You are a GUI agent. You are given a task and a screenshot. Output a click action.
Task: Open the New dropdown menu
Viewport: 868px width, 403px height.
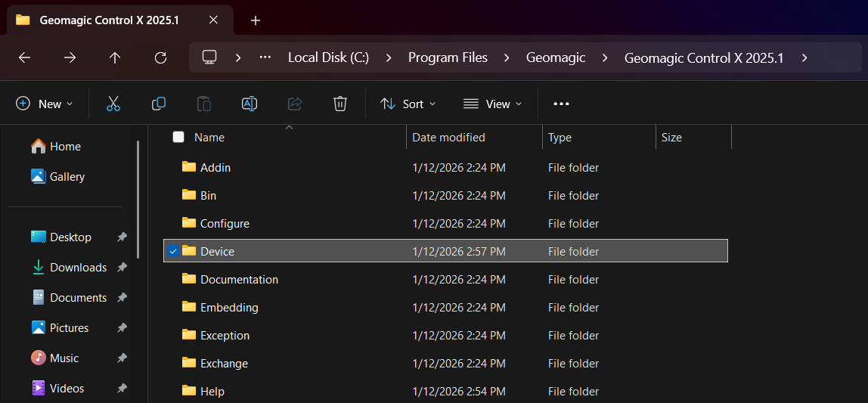pos(45,104)
